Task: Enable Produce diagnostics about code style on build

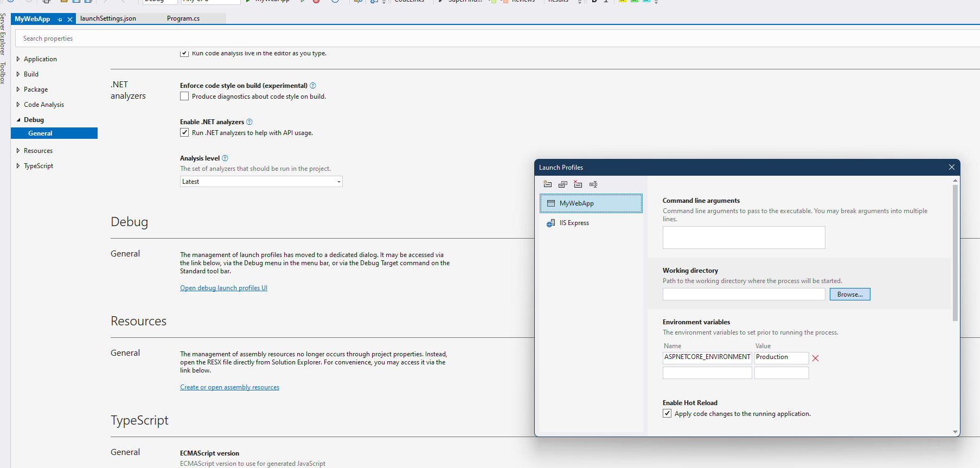Action: point(184,96)
